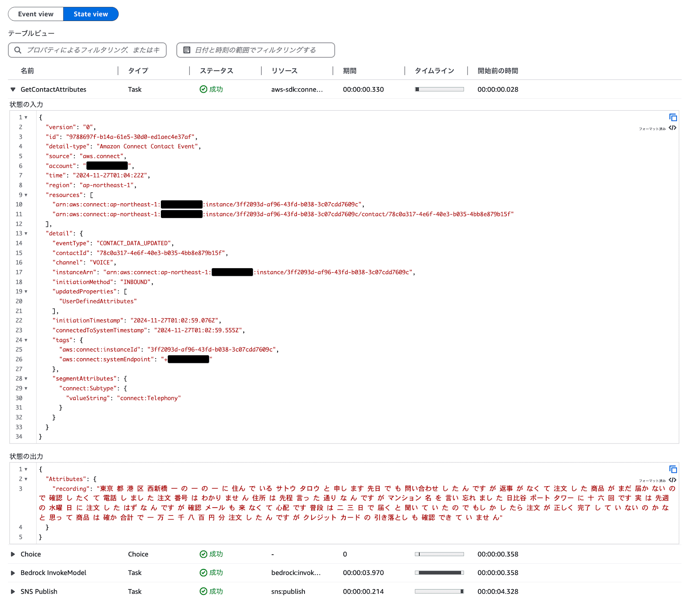Copy the state output JSON

point(673,469)
